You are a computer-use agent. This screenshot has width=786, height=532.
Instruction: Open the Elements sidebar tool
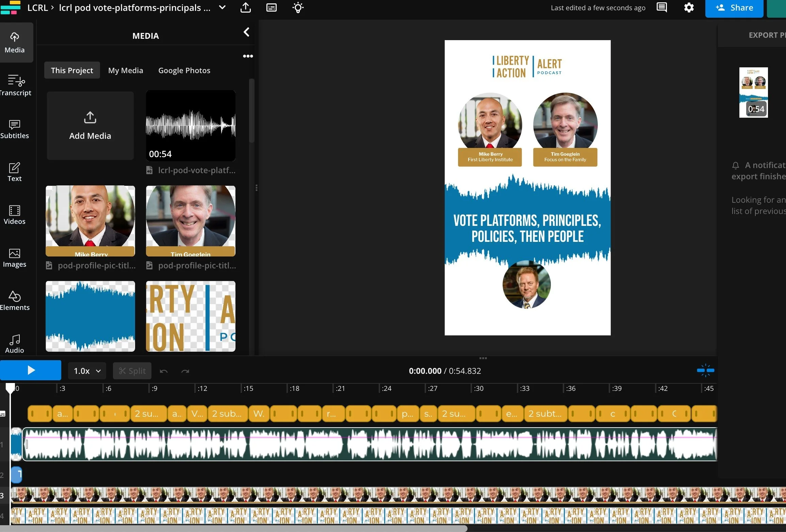pos(15,301)
